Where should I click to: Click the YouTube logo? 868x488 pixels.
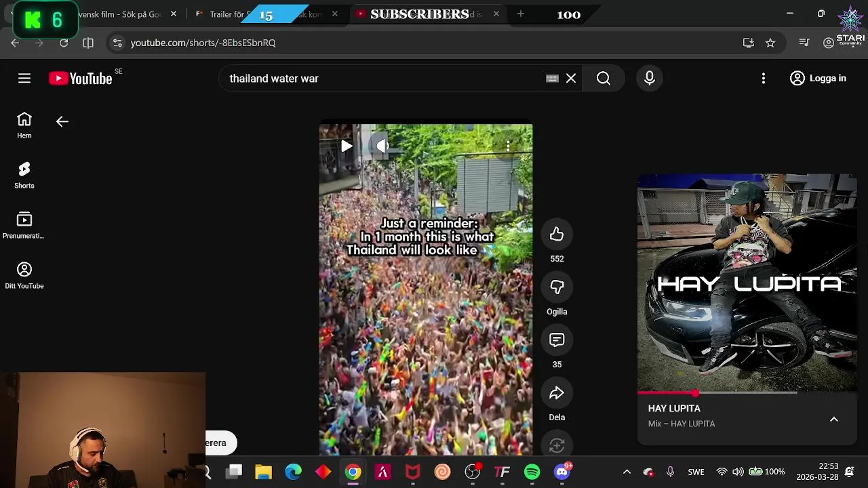click(81, 79)
